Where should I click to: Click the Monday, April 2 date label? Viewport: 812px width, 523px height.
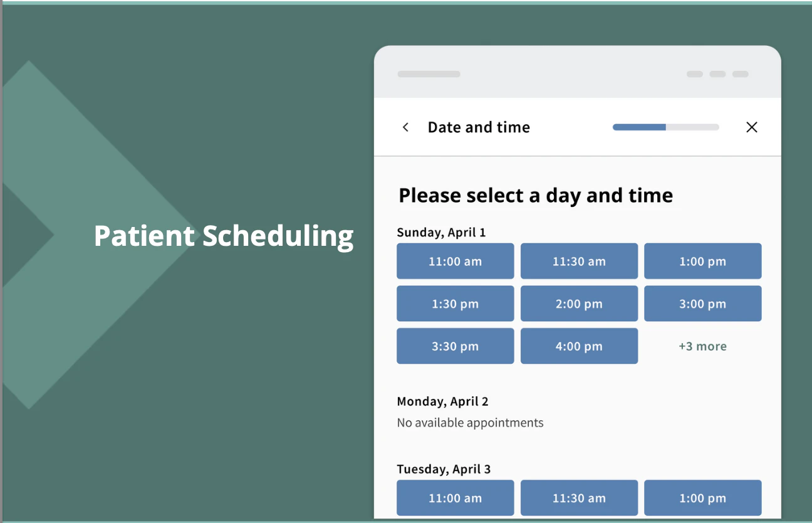pos(442,401)
